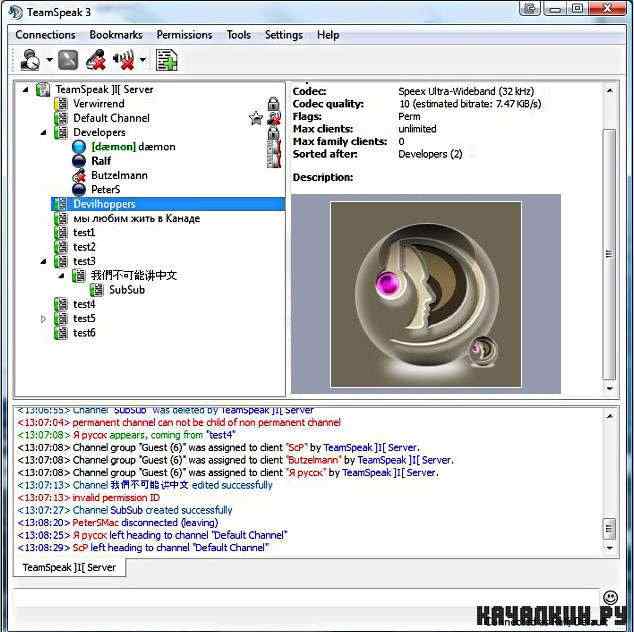Click the Chinese-named channel icon

tap(79, 276)
